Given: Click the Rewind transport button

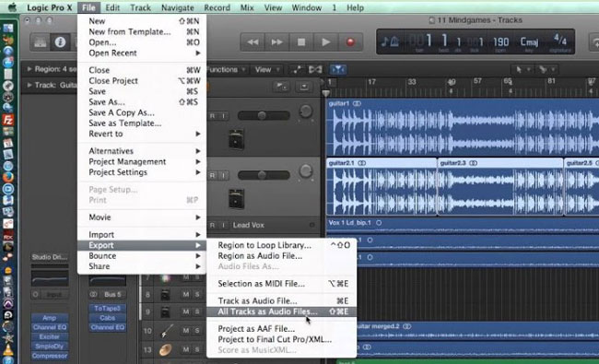Looking at the screenshot, I should [x=253, y=42].
